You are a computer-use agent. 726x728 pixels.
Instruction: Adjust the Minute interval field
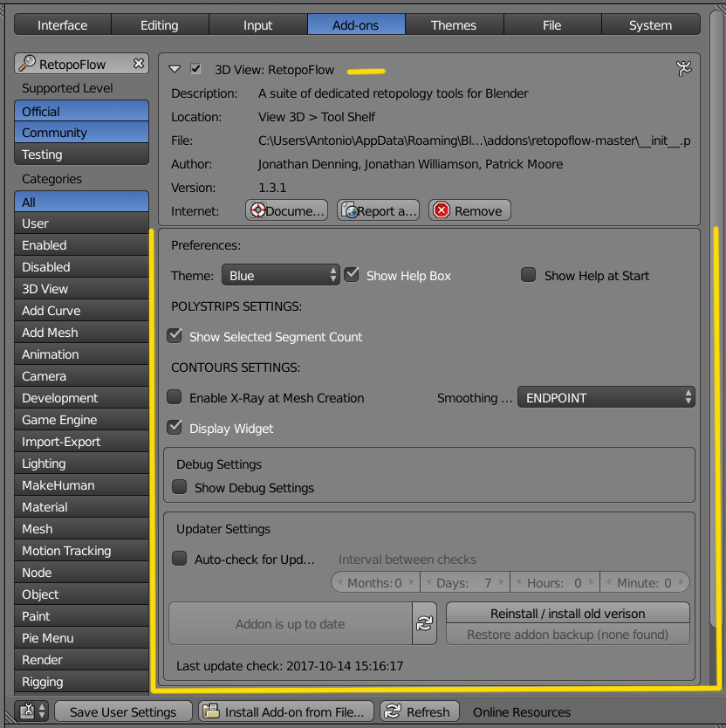click(x=645, y=582)
